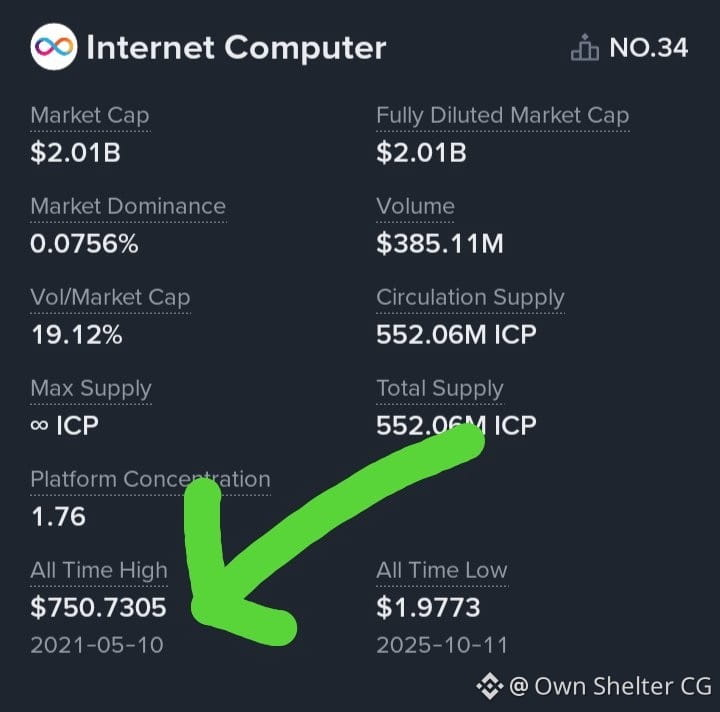720x712 pixels.
Task: Click the Internet Computer title
Action: tap(236, 47)
